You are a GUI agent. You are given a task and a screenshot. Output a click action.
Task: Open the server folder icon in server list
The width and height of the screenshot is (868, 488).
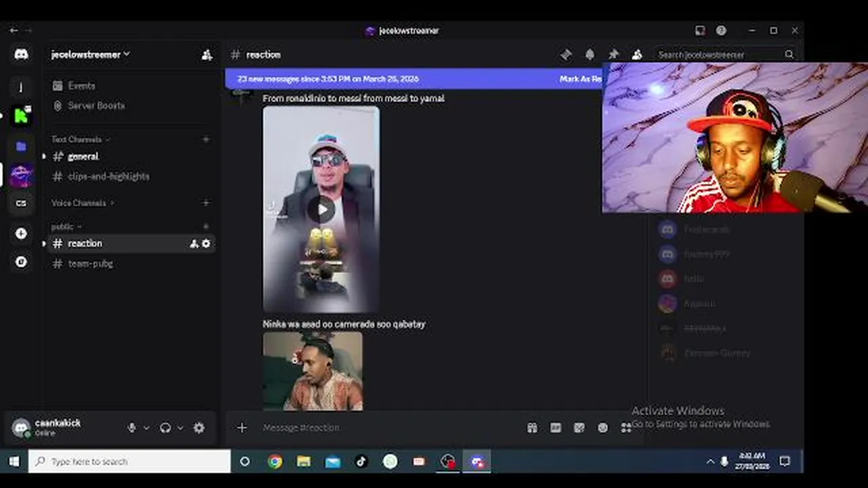tap(21, 146)
